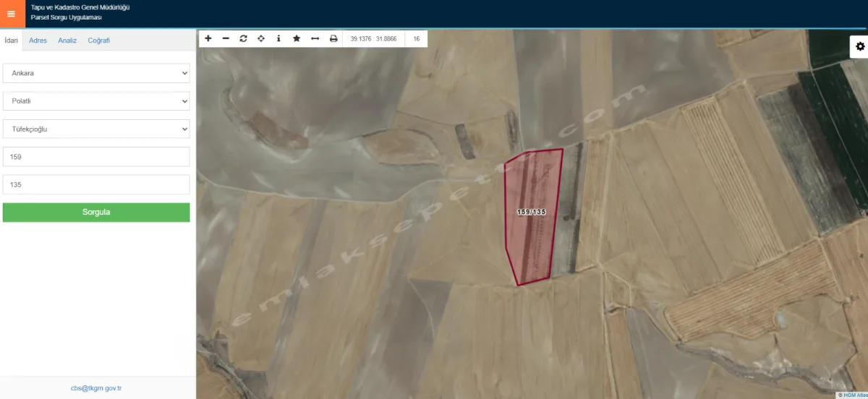Open the cbs@tkgm.gov.tr email link
Image resolution: width=868 pixels, height=399 pixels.
tap(96, 388)
